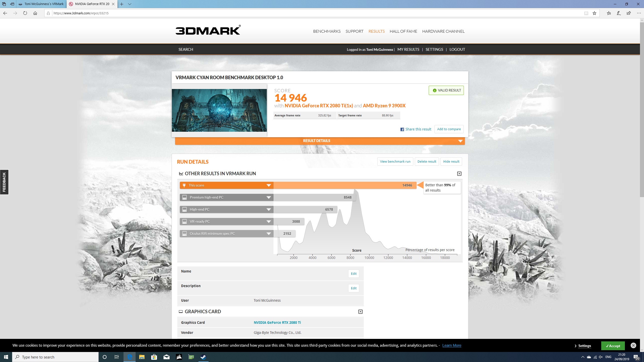
Task: Dismiss cookie banner with X icon
Action: [x=633, y=345]
